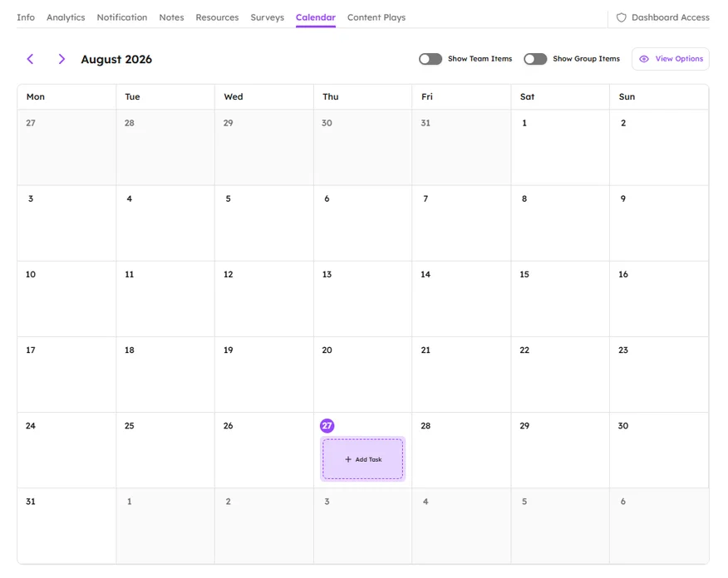Click the plus icon in Add Task
This screenshot has width=728, height=578.
coord(348,459)
